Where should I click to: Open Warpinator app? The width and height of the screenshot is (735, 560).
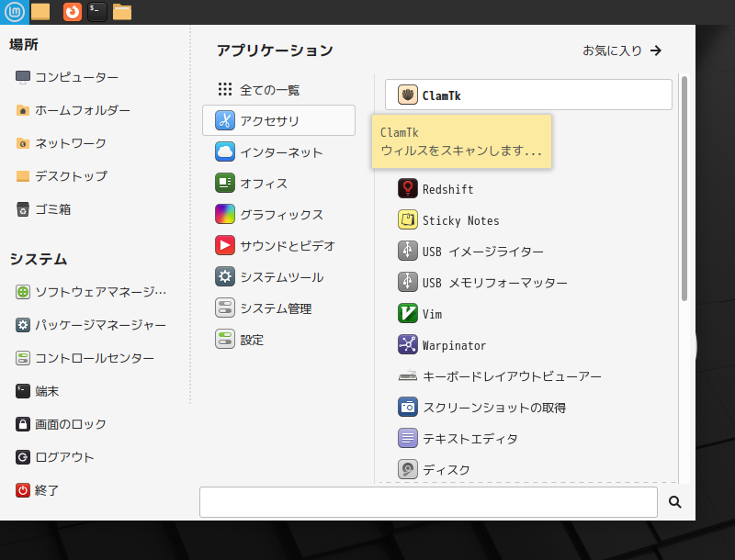click(528, 345)
